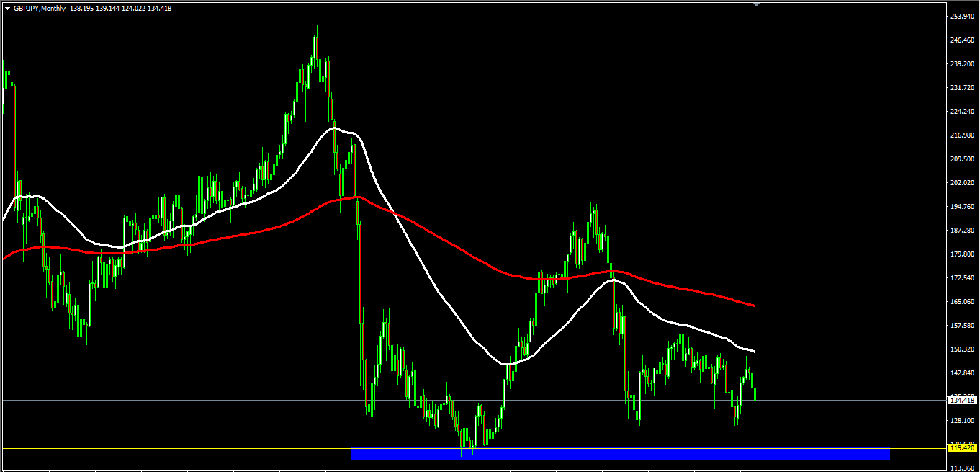Click the OHLC values next to chart title
The image size is (980, 472).
(x=120, y=9)
